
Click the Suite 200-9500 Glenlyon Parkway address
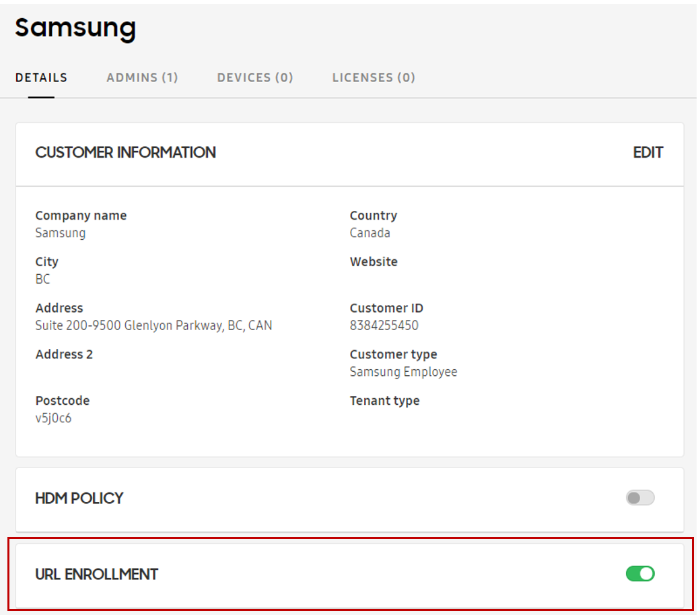[153, 325]
